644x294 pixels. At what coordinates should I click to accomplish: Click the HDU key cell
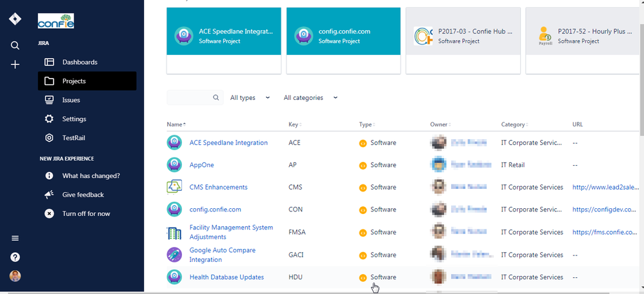296,277
